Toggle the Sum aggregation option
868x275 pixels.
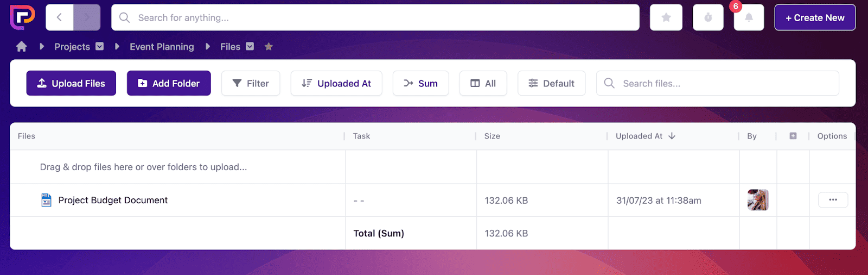click(x=420, y=83)
